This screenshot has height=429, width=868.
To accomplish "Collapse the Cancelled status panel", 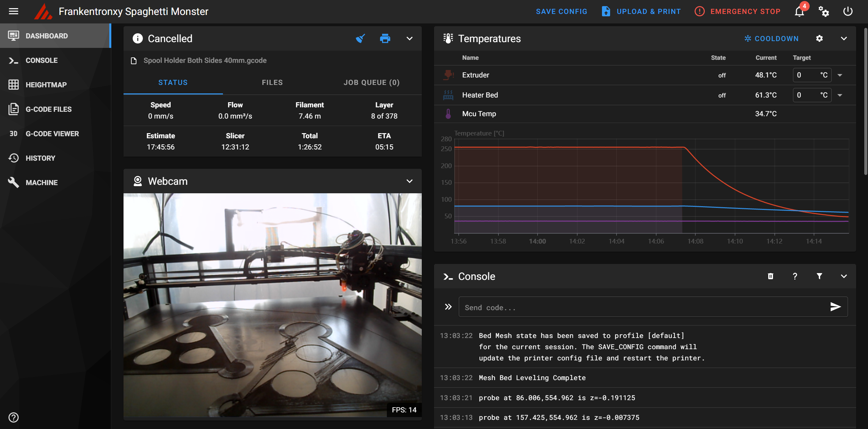I will pyautogui.click(x=410, y=38).
